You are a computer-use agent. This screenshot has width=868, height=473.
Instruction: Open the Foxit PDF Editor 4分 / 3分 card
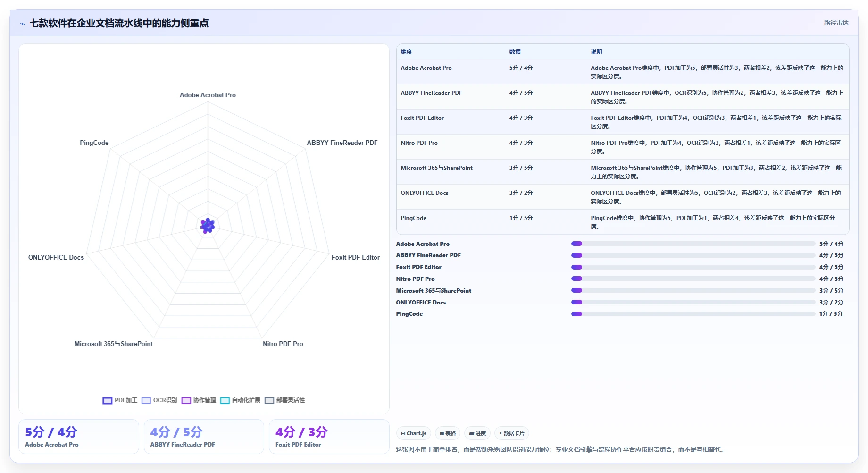[329, 437]
